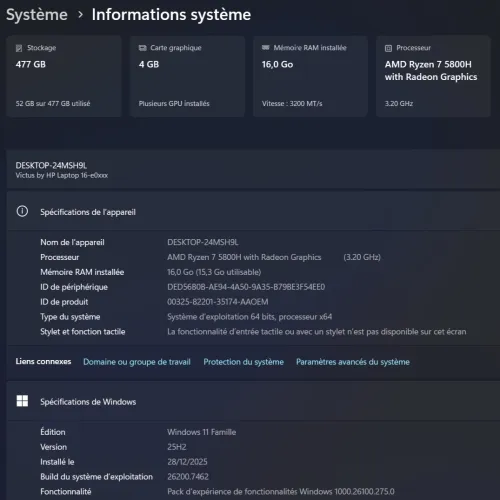
Task: Select the Version value 25H2
Action: point(177,447)
